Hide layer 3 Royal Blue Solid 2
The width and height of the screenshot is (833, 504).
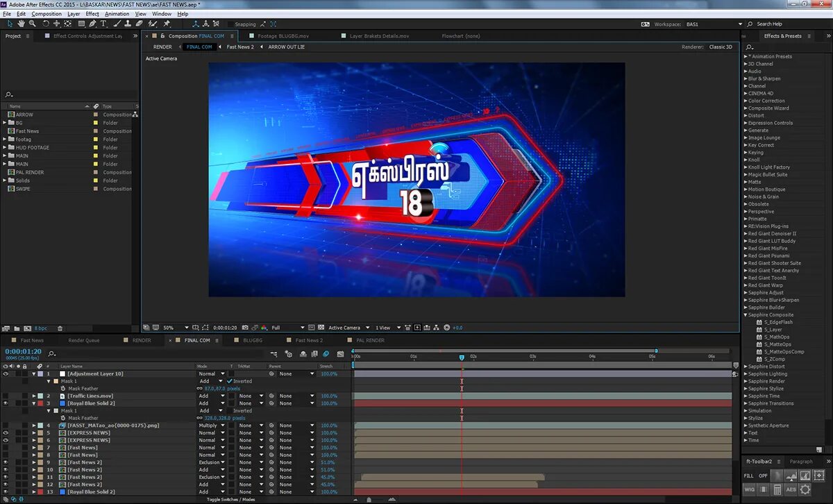click(x=6, y=403)
